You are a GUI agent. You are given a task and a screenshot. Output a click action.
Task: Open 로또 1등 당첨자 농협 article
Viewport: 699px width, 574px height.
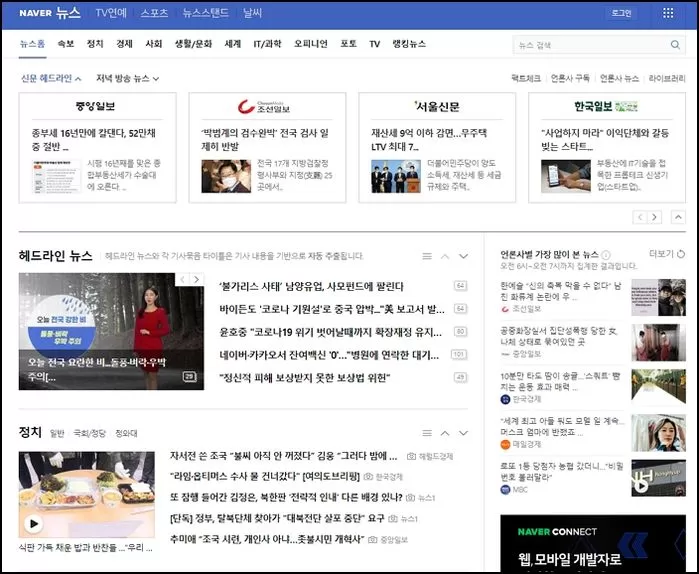[x=562, y=472]
